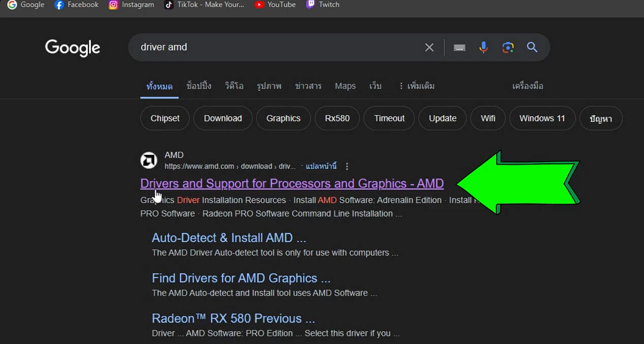The image size is (644, 344).
Task: Open Auto-Detect & Install AMD link
Action: pyautogui.click(x=229, y=238)
